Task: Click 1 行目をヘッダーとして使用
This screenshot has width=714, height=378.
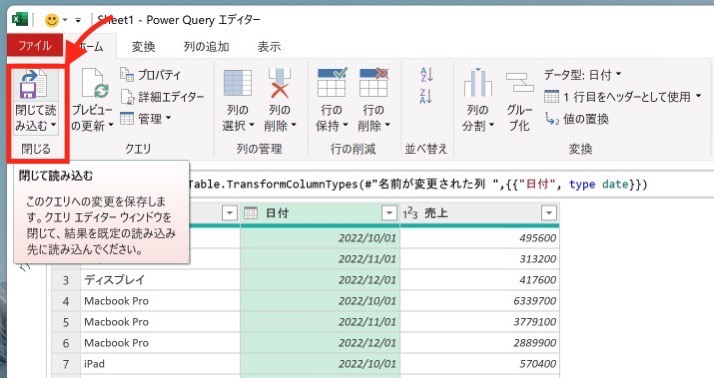Action: 623,97
